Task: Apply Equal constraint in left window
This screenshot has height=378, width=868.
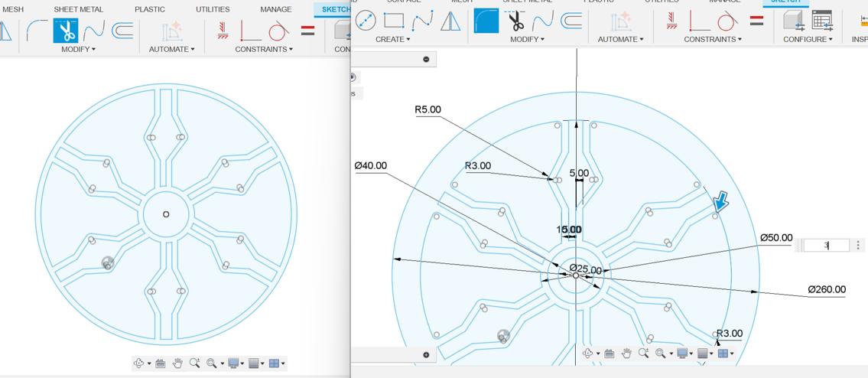Action: 307,31
